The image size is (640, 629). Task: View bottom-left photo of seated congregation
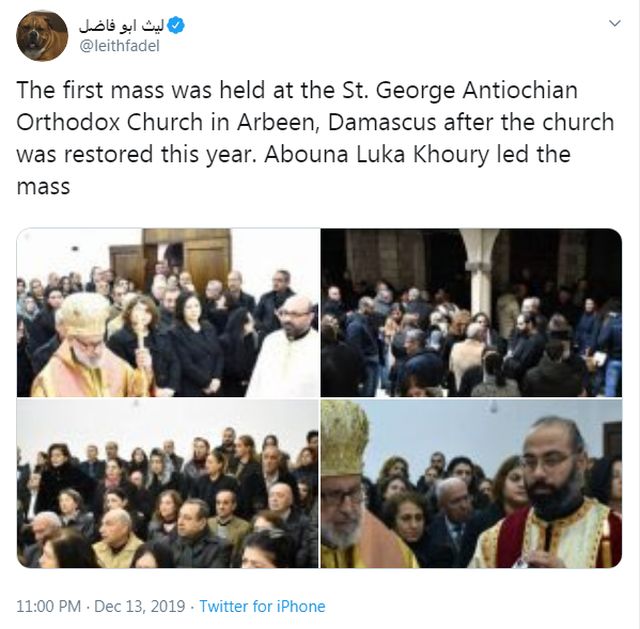click(168, 483)
